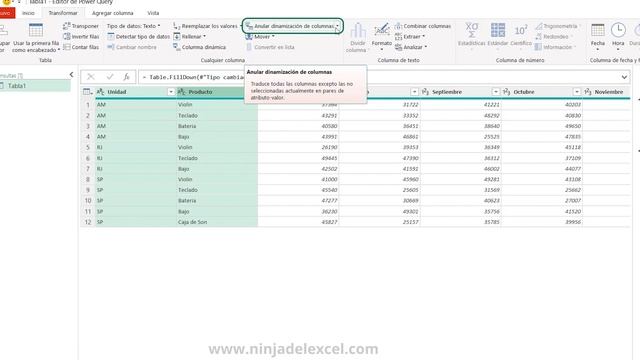Click Octubre cell value 45118
The image size is (640, 360).
point(542,147)
